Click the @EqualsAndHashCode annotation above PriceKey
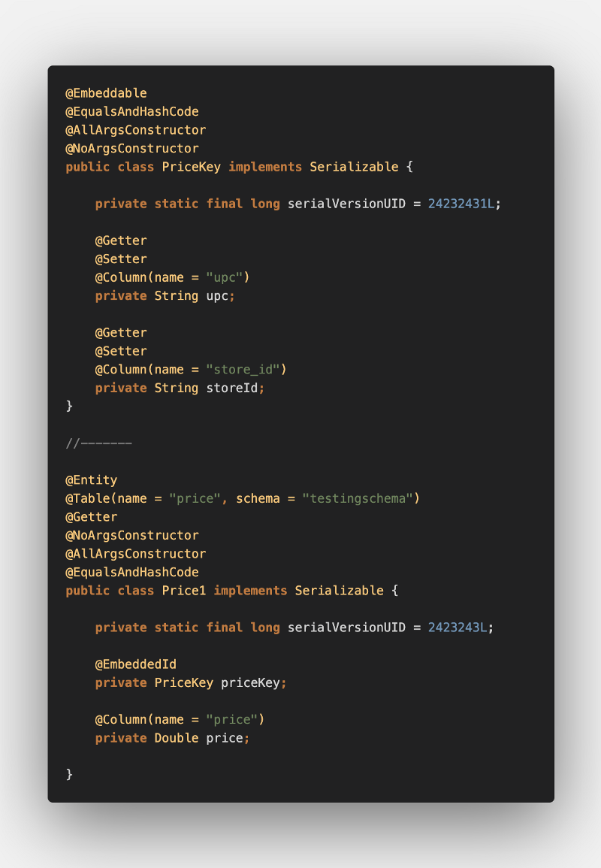Viewport: 601px width, 868px height. (132, 111)
